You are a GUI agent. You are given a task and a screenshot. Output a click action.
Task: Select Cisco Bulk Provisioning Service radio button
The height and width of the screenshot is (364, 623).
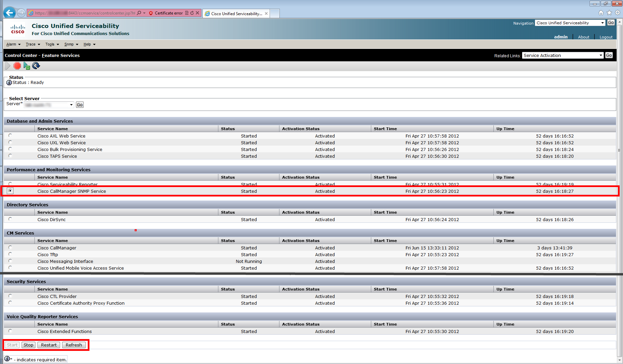point(10,149)
